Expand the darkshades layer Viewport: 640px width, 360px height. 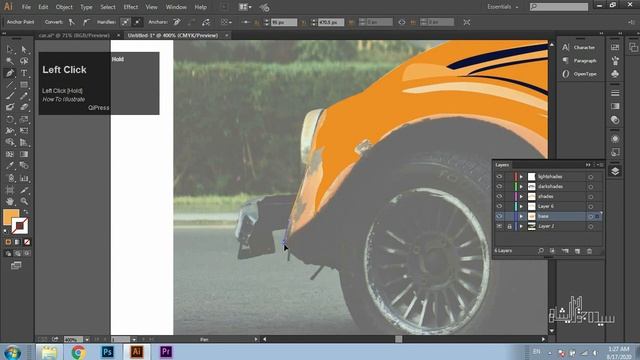click(521, 187)
